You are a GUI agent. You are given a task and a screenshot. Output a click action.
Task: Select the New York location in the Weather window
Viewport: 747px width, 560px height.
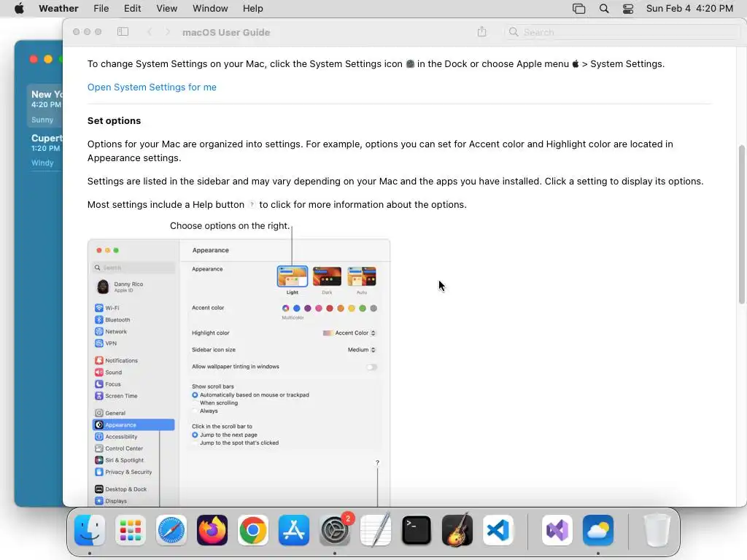click(x=44, y=106)
